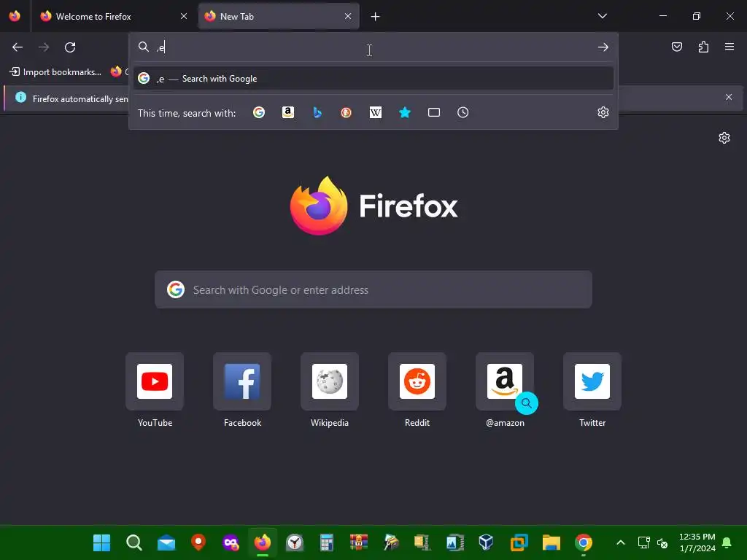
Task: Search this time with Bing icon
Action: coord(317,112)
